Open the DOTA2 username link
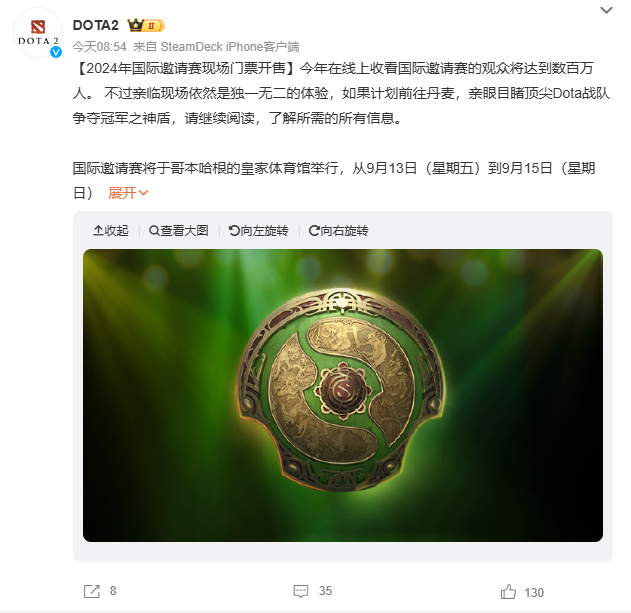The height and width of the screenshot is (613, 631). tap(96, 25)
